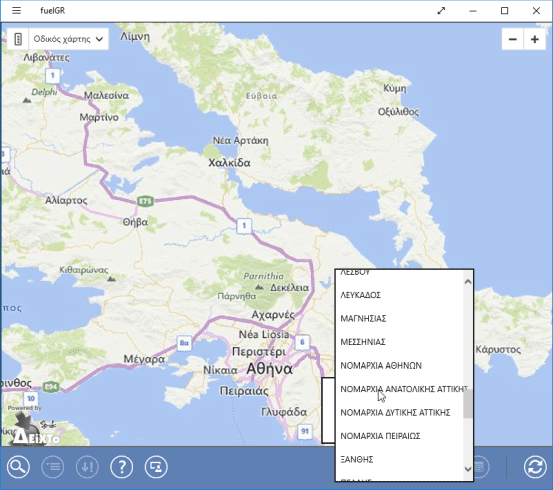Click the Νίκαια label on map

coord(220,370)
